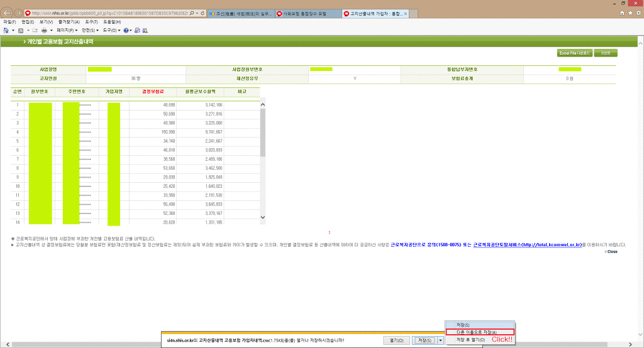This screenshot has height=348, width=644.
Task: Click the browser Back arrow button
Action: [x=8, y=13]
